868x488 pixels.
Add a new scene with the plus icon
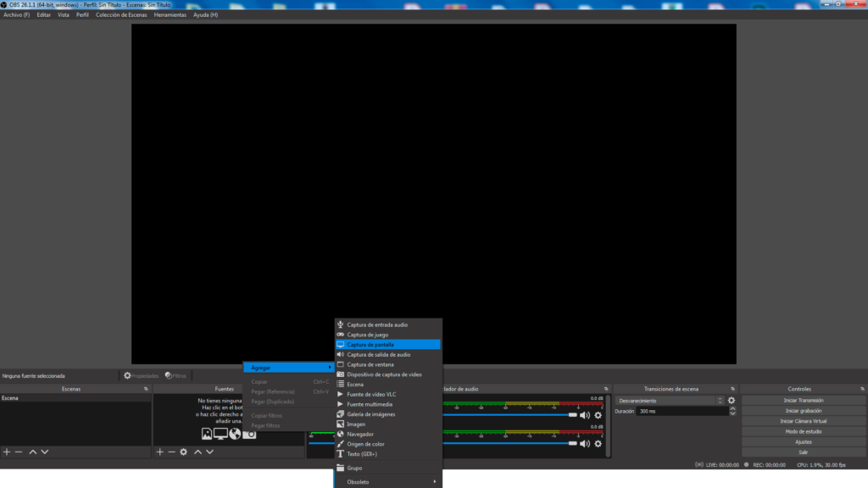pos(7,452)
